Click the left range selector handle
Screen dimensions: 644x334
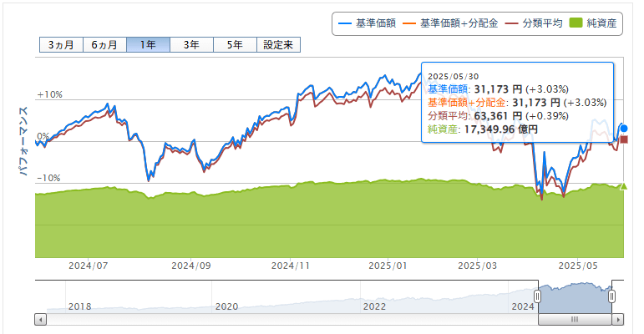[538, 296]
